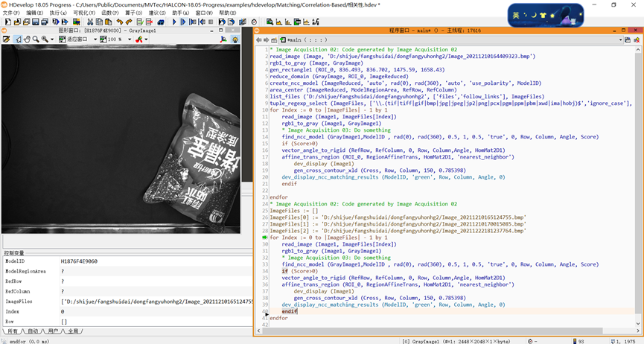Save the program using the floppy icon
Screen dimensions: 644x344
[x=35, y=22]
